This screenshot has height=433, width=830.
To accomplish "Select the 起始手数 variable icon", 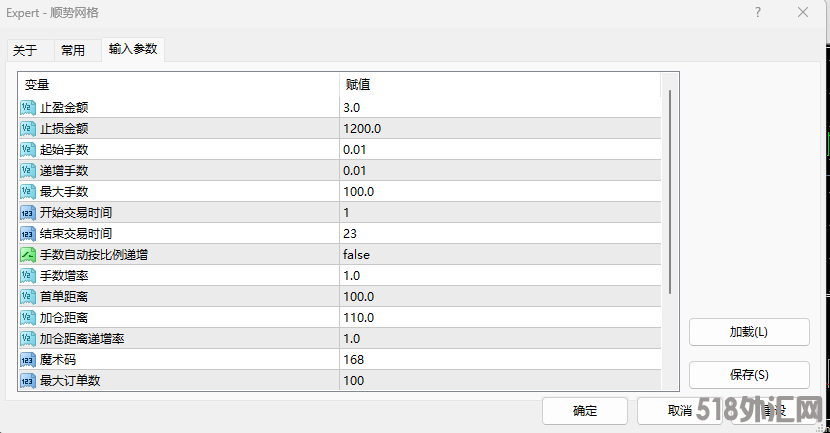I will point(28,149).
